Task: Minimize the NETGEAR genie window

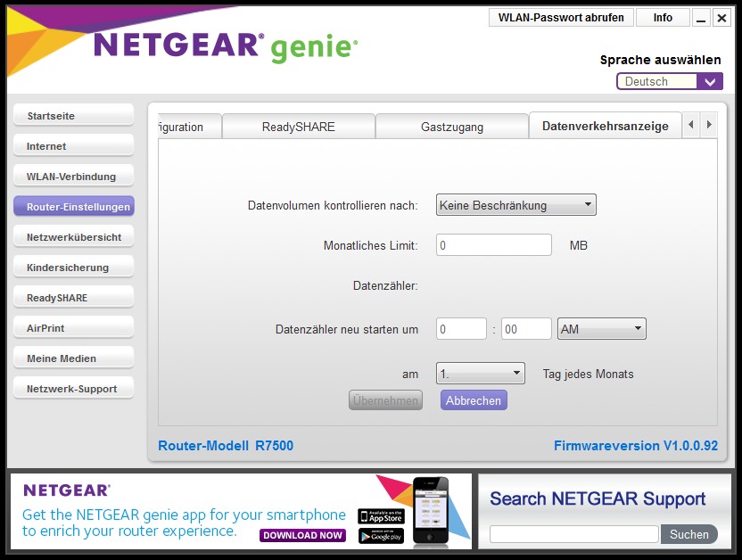Action: 701,18
